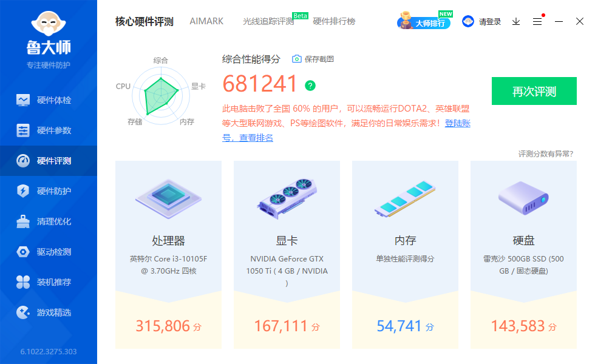The height and width of the screenshot is (364, 595).
Task: Click the performance radar chart
Action: (161, 96)
